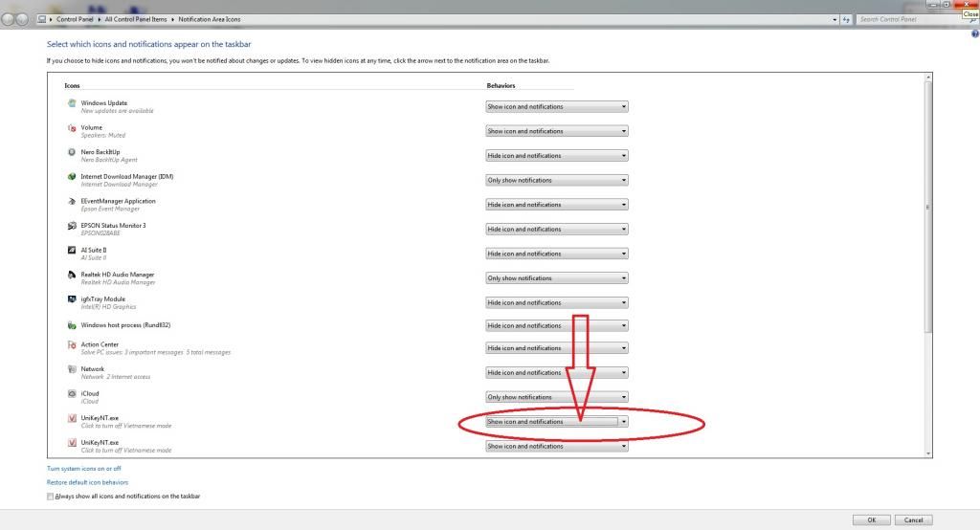Click the Back navigation arrow

(x=8, y=19)
